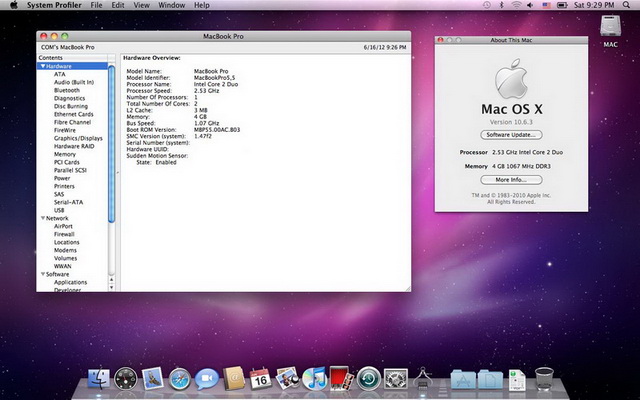640x400 pixels.
Task: Click the Software Update... button
Action: tap(511, 134)
